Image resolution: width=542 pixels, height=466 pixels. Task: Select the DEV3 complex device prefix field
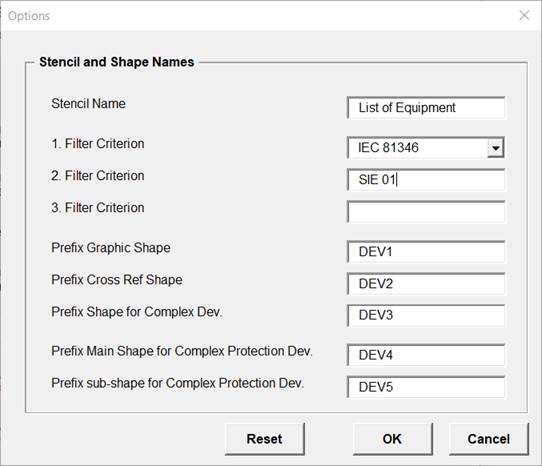[426, 315]
